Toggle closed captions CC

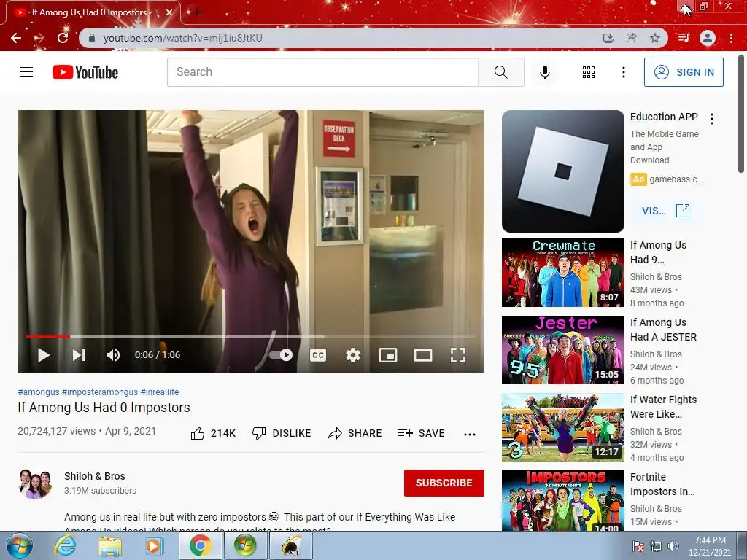click(318, 355)
